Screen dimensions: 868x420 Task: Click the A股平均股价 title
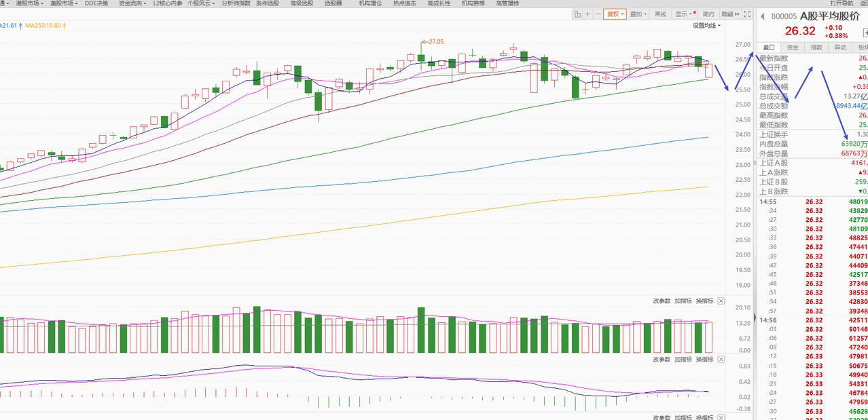(829, 16)
